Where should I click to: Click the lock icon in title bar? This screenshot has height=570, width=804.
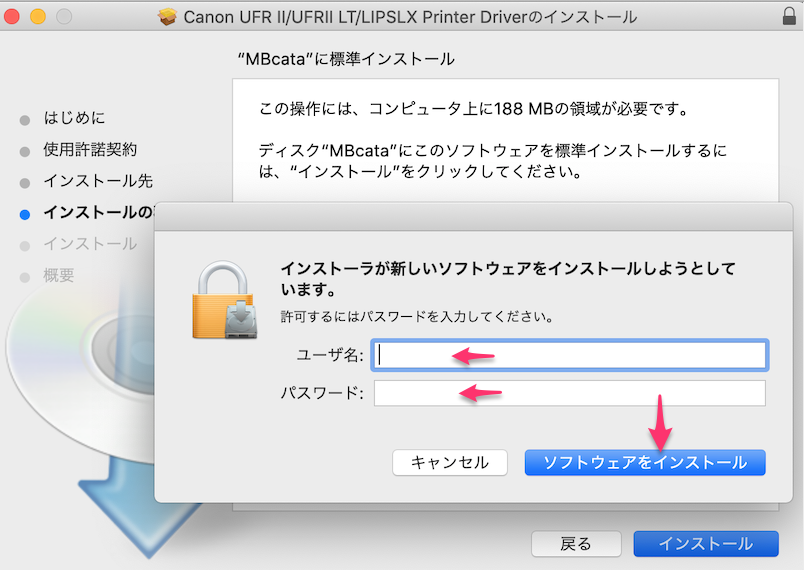pyautogui.click(x=789, y=16)
